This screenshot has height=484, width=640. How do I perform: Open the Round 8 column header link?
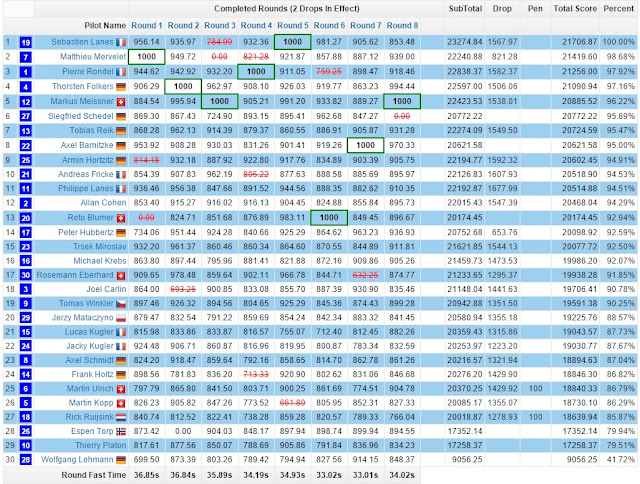(402, 25)
